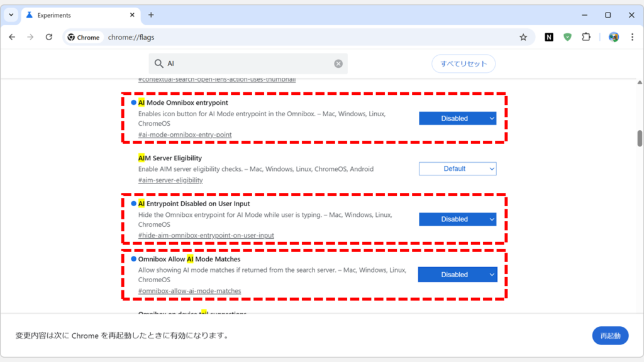The image size is (644, 362).
Task: Click the profile avatar icon
Action: pos(613,37)
